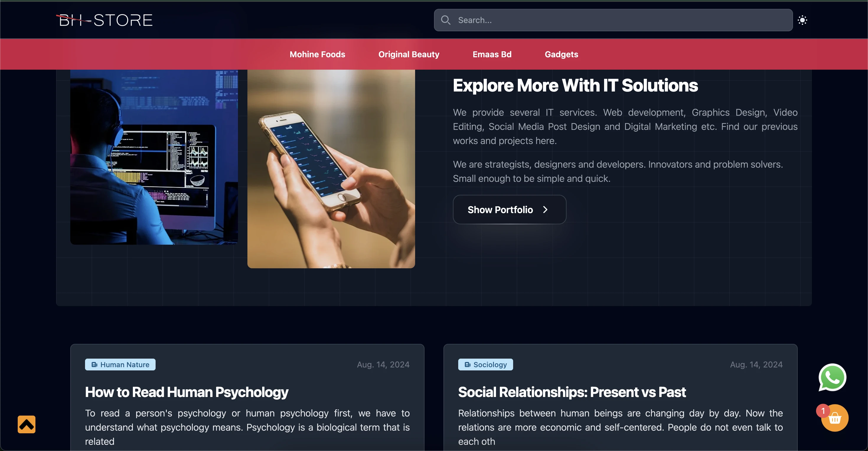The image size is (868, 451).
Task: Select the Emaas Bd menu item
Action: [x=492, y=54]
